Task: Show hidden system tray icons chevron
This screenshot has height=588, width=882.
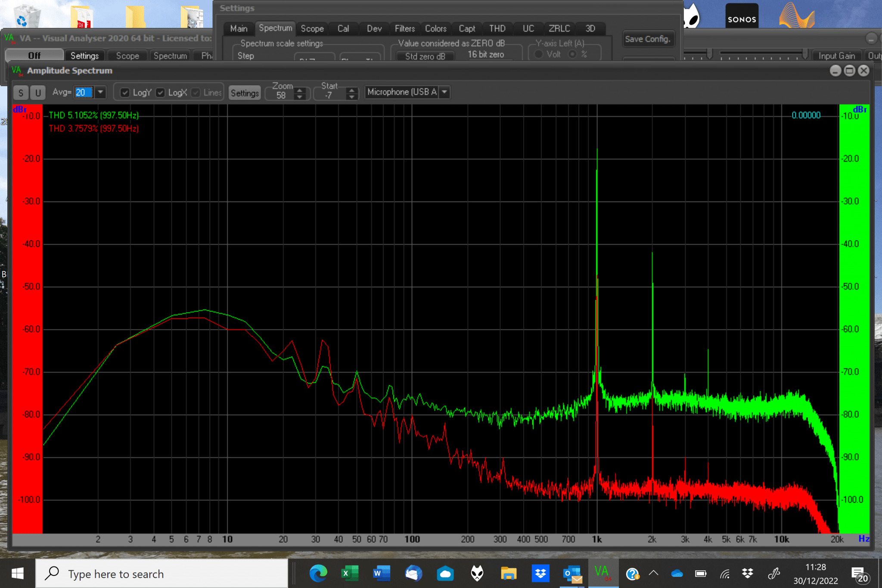Action: 653,573
